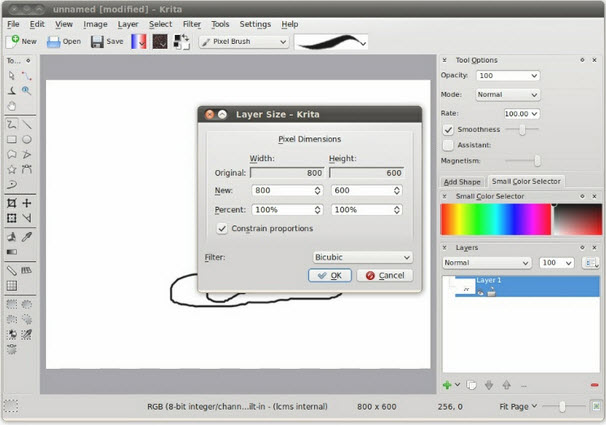Open Tool Options Opacity dropdown
The height and width of the screenshot is (427, 606).
tap(507, 76)
